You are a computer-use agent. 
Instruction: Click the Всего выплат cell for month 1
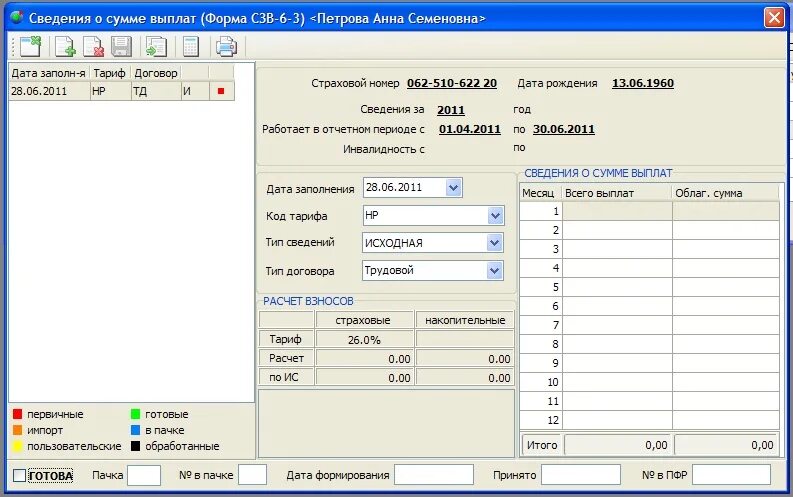click(x=617, y=211)
